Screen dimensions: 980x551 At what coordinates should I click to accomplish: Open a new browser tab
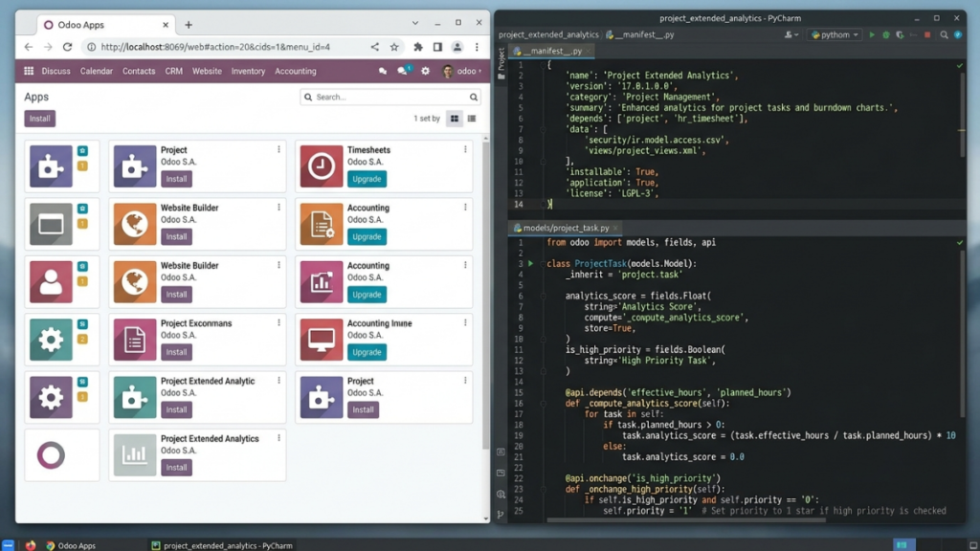click(189, 25)
